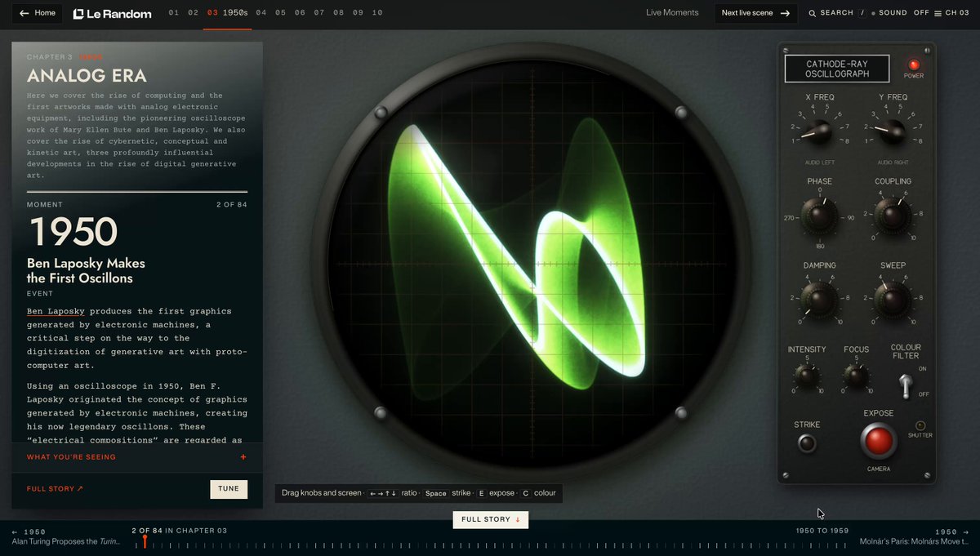Open the Live Moments link
980x556 pixels.
pyautogui.click(x=672, y=13)
